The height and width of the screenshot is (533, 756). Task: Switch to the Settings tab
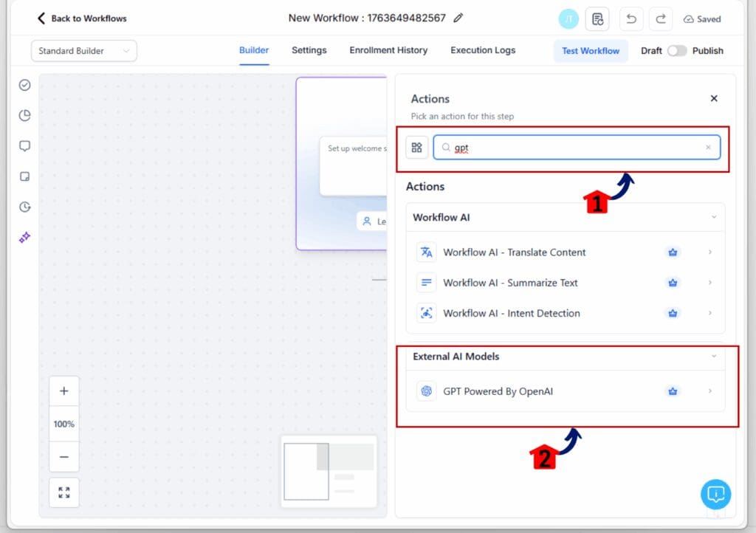point(309,50)
